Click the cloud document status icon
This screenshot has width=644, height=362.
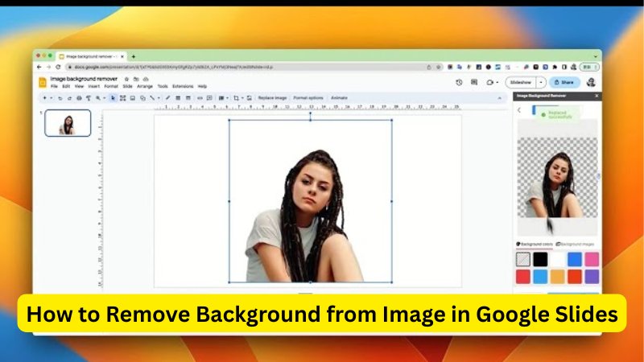146,79
